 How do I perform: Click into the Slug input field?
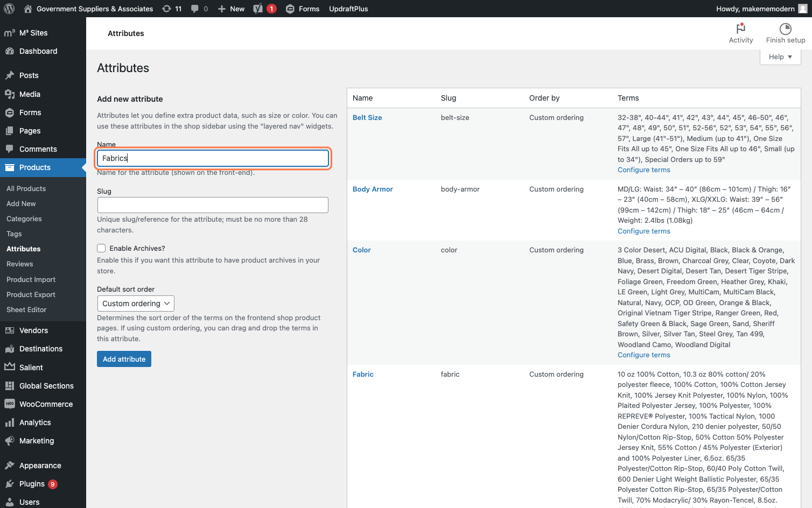(x=213, y=205)
